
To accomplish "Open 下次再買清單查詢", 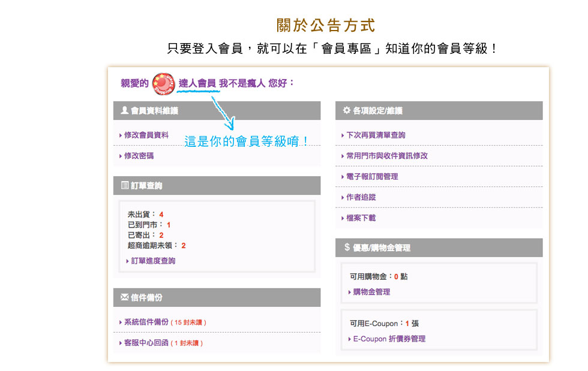I will [376, 135].
